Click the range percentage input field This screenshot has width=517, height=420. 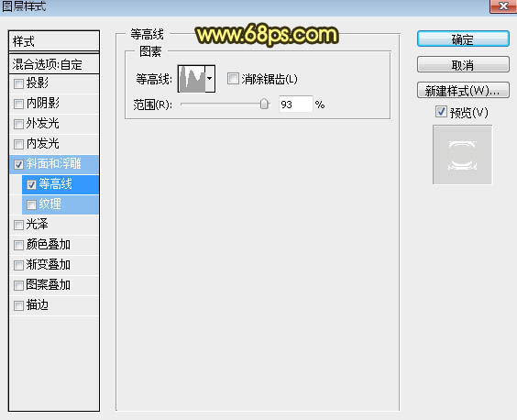pyautogui.click(x=295, y=105)
